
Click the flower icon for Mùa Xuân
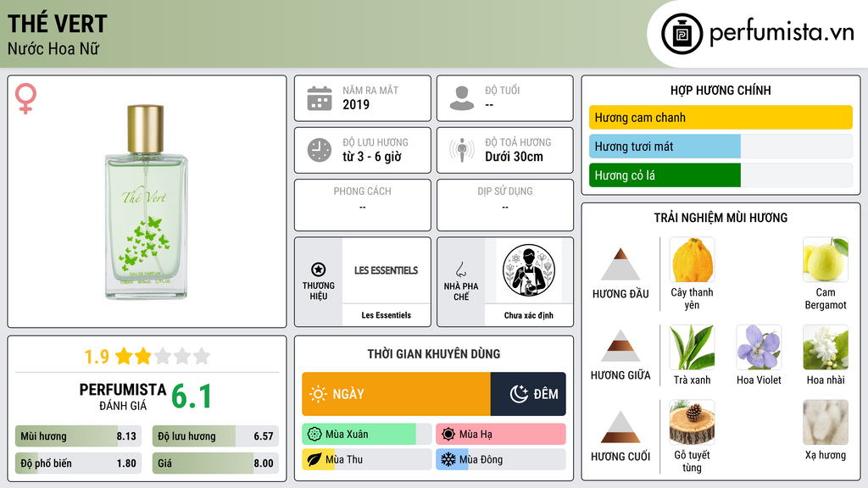[x=314, y=435]
